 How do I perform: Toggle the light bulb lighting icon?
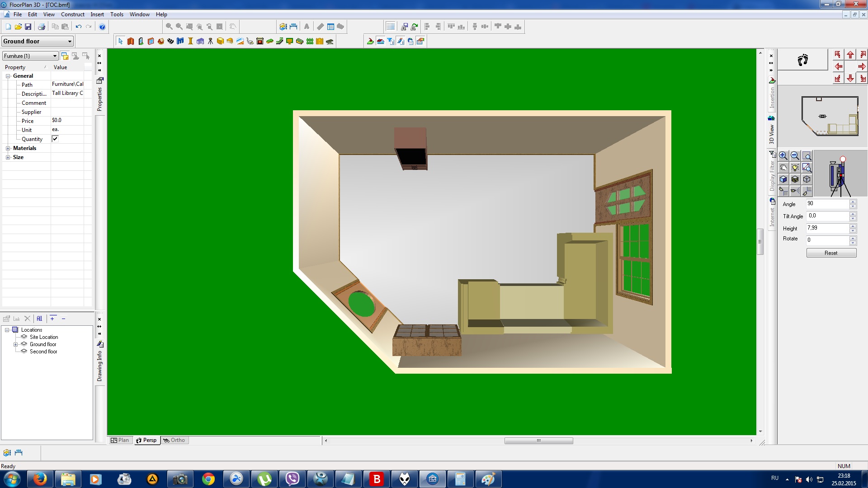click(x=795, y=168)
